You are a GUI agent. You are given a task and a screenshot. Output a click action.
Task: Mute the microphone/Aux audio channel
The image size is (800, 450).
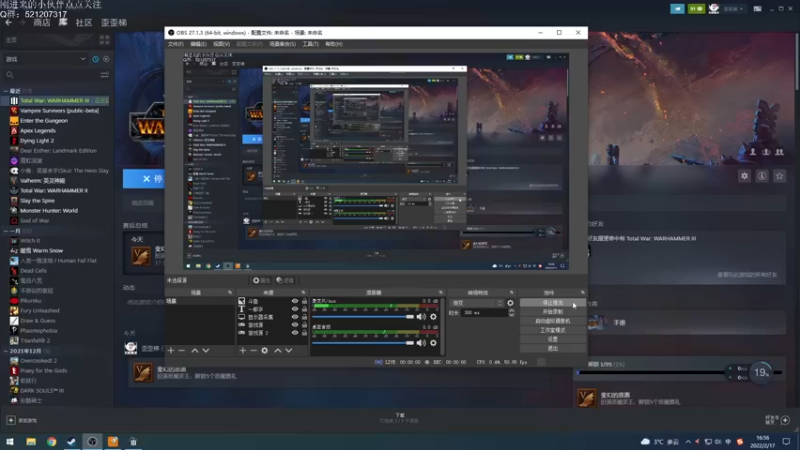[421, 317]
